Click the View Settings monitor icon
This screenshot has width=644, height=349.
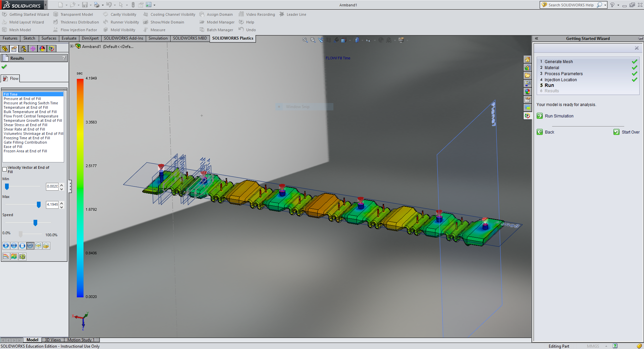(x=401, y=40)
